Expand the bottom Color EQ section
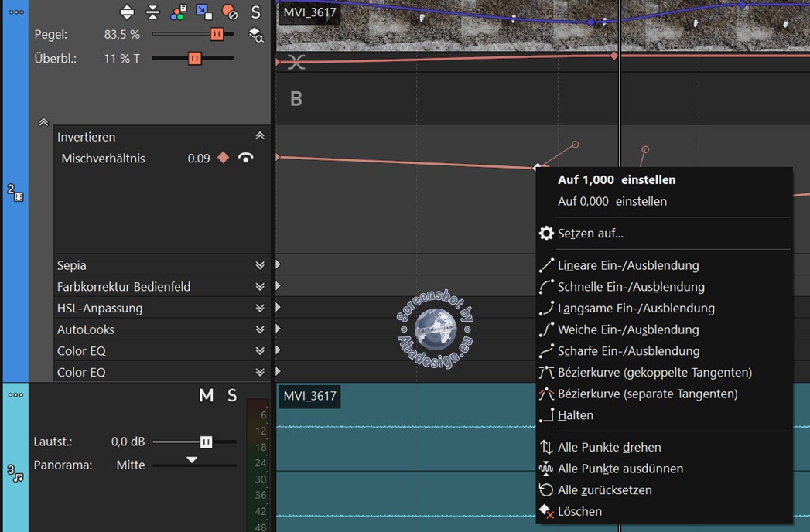This screenshot has height=532, width=810. point(260,373)
